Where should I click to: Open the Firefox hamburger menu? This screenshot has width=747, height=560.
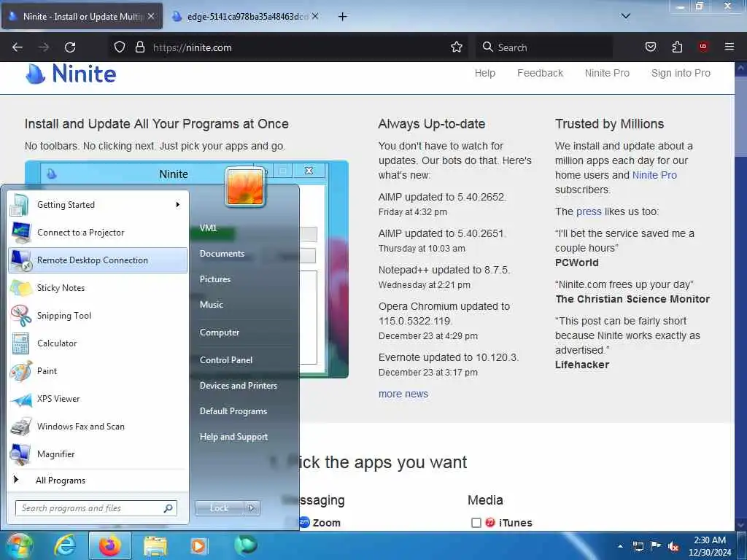pyautogui.click(x=729, y=47)
